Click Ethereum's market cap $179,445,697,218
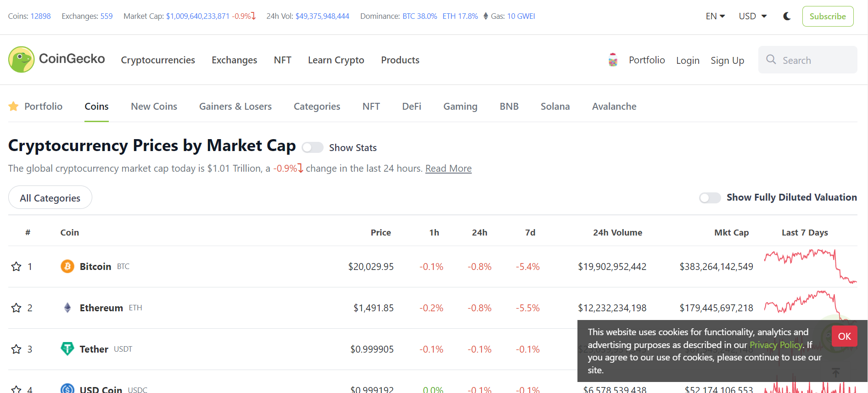This screenshot has height=393, width=868. click(x=716, y=308)
